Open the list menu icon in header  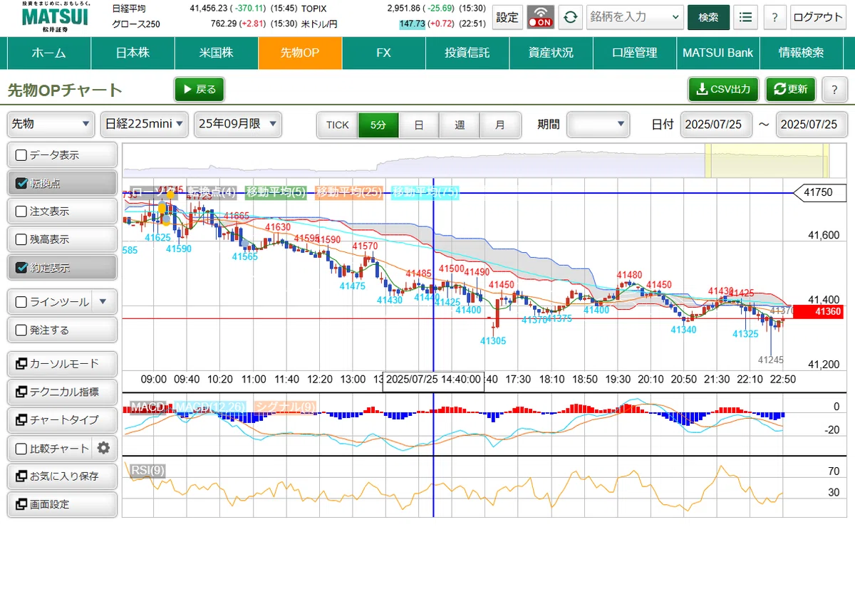[x=745, y=17]
